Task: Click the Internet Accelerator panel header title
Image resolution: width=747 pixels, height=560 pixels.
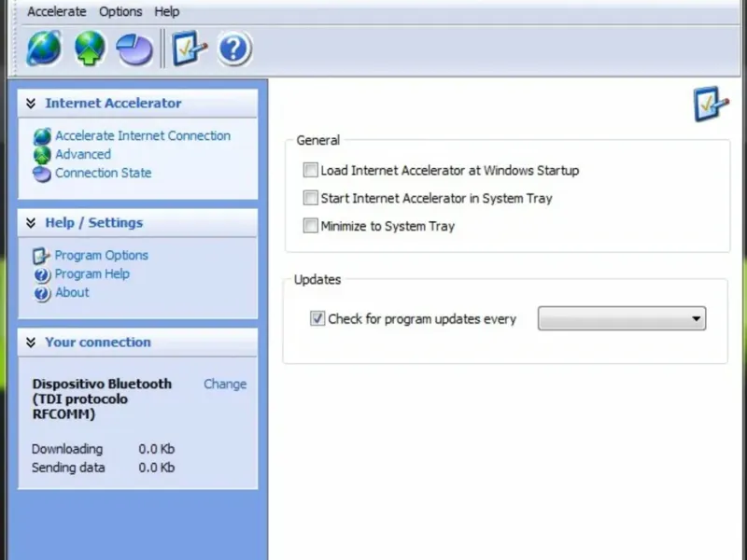Action: pyautogui.click(x=113, y=104)
